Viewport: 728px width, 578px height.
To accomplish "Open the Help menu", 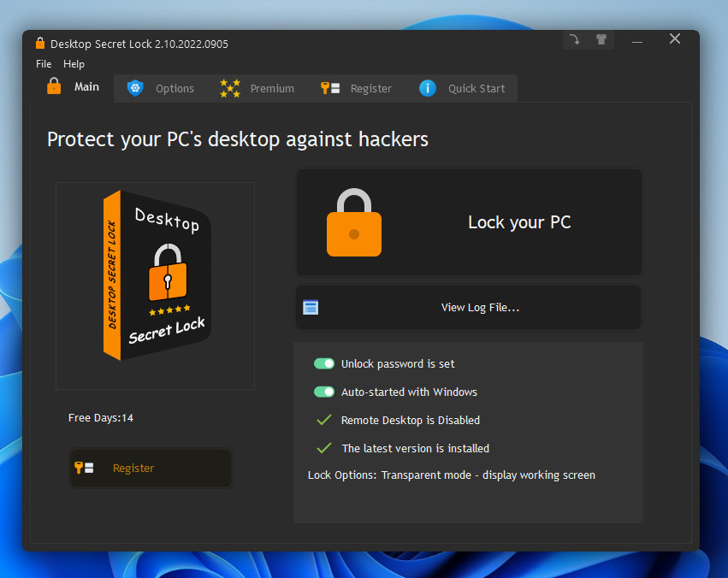I will (x=74, y=64).
